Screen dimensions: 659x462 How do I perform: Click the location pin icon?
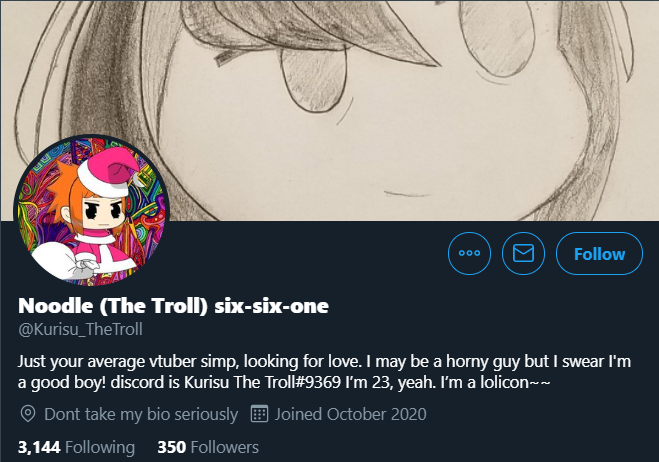coord(28,414)
